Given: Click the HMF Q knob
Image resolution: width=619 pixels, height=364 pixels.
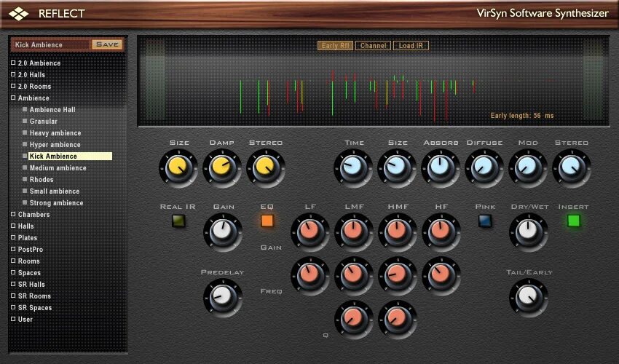Looking at the screenshot, I should click(x=398, y=319).
